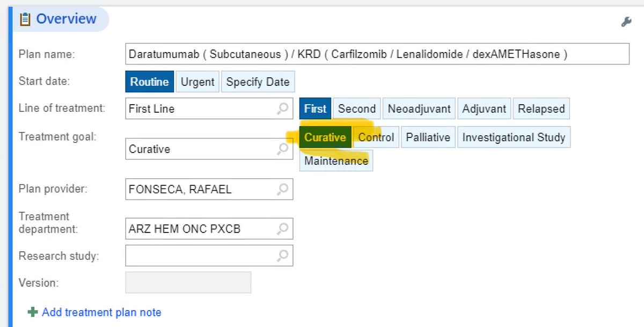Select Specify Date for start date
The height and width of the screenshot is (327, 644).
click(x=258, y=82)
